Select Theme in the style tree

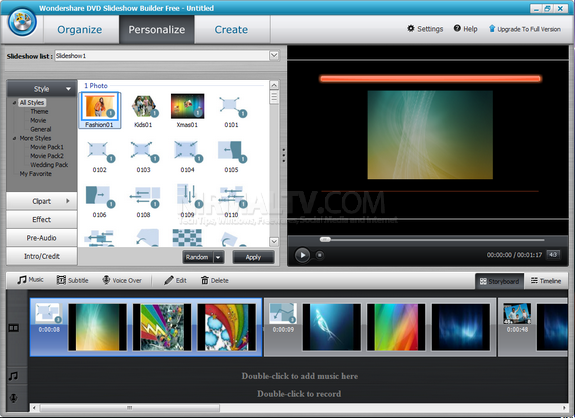(39, 111)
